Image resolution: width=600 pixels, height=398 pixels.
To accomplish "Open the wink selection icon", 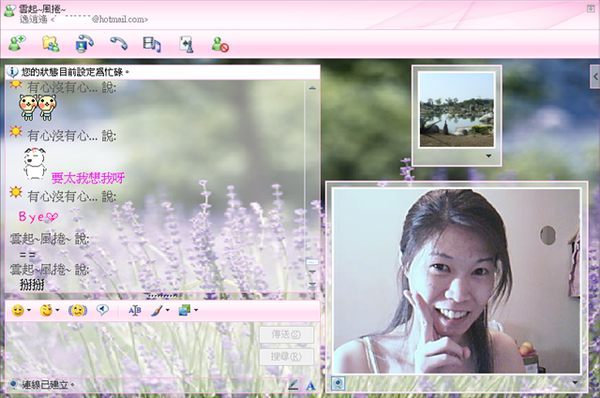I will [x=46, y=310].
